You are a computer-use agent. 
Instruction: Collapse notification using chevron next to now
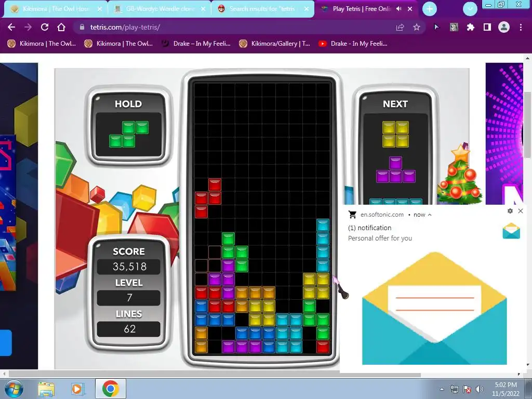click(430, 215)
